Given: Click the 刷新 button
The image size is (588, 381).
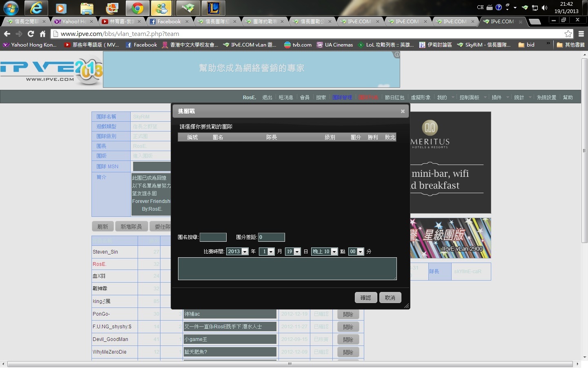Looking at the screenshot, I should [x=103, y=227].
